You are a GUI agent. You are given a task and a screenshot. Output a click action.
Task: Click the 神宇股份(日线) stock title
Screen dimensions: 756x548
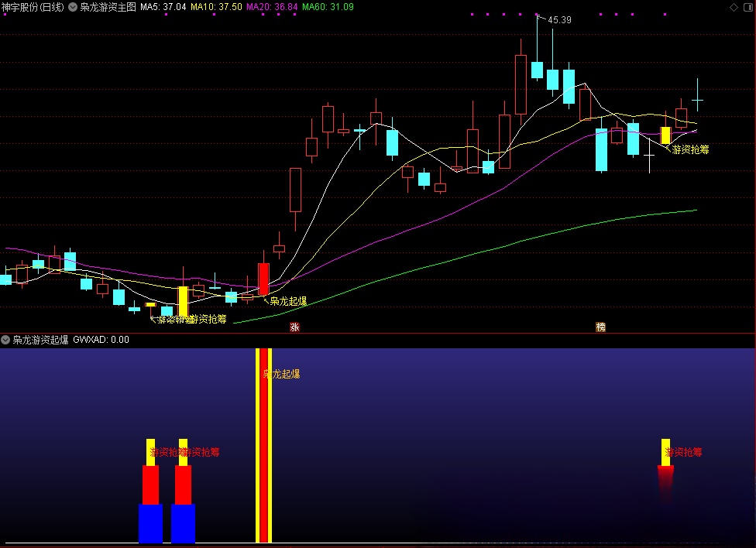click(x=33, y=7)
